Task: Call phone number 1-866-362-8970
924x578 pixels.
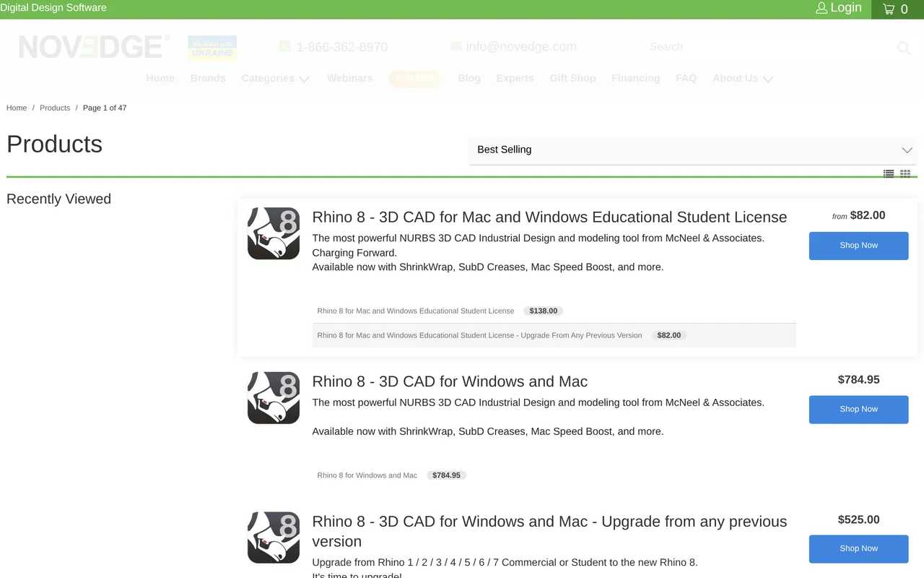Action: pyautogui.click(x=341, y=47)
